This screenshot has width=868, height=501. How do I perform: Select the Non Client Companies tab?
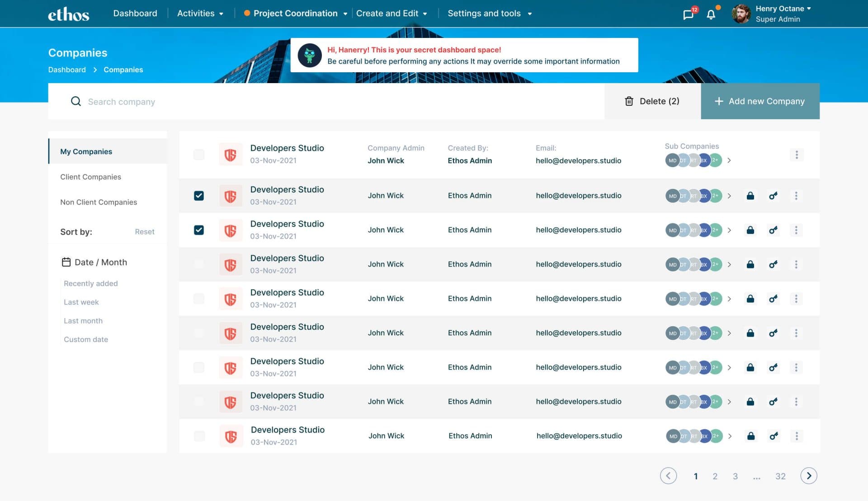99,202
